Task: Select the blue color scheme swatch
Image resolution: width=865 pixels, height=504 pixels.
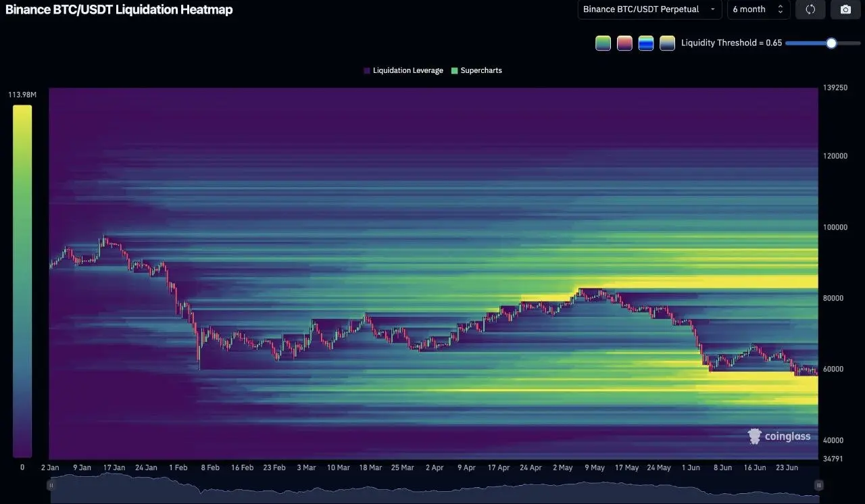Action: coord(646,43)
